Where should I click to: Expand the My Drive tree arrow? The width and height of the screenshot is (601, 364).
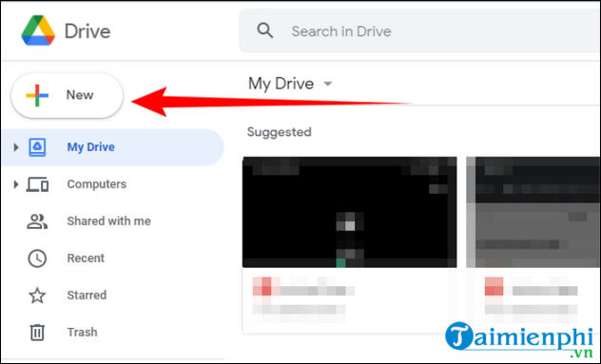tap(16, 147)
